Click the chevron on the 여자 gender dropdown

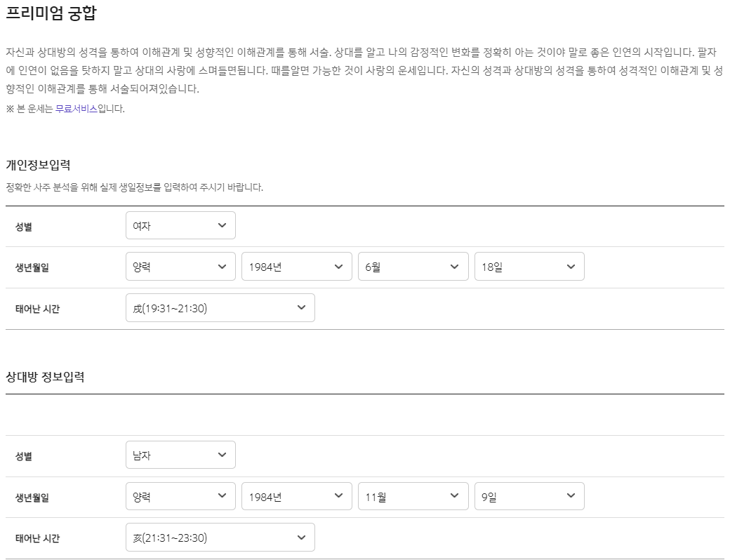pyautogui.click(x=221, y=225)
